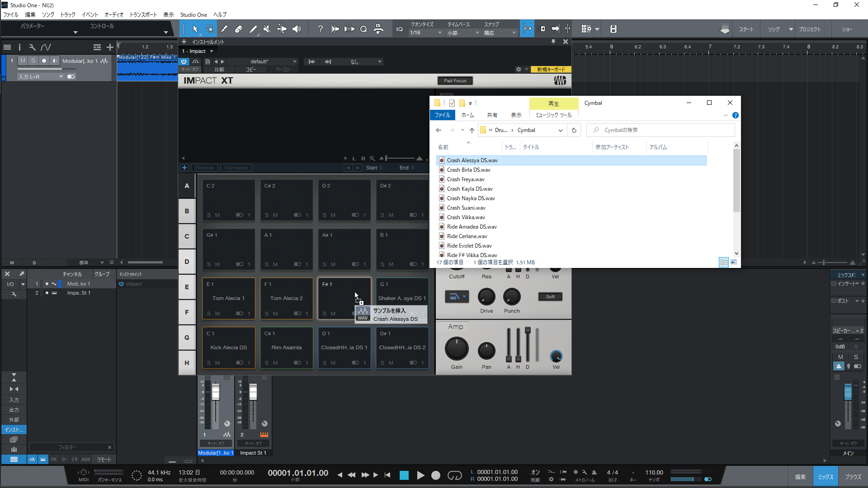Select the Arrow tool in toolbar
This screenshot has width=868, height=488.
(195, 29)
